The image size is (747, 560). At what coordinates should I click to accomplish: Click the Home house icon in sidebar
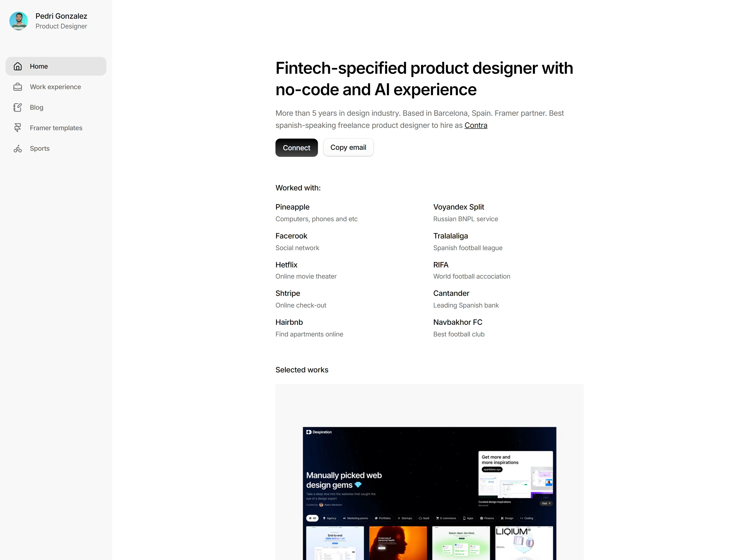18,66
